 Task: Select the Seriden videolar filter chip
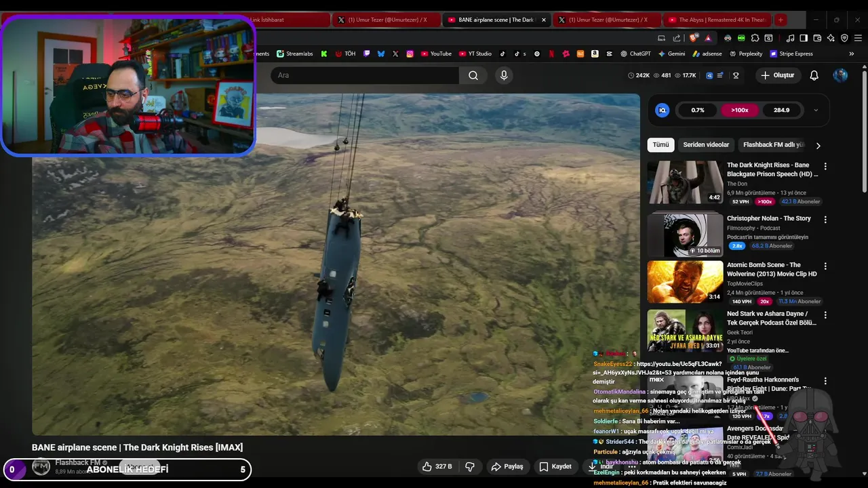click(x=706, y=144)
